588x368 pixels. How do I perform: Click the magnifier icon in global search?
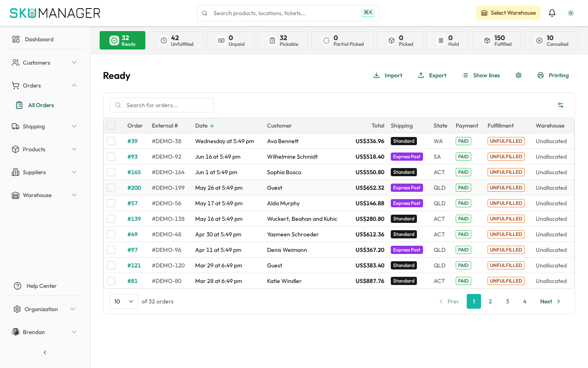(x=205, y=13)
